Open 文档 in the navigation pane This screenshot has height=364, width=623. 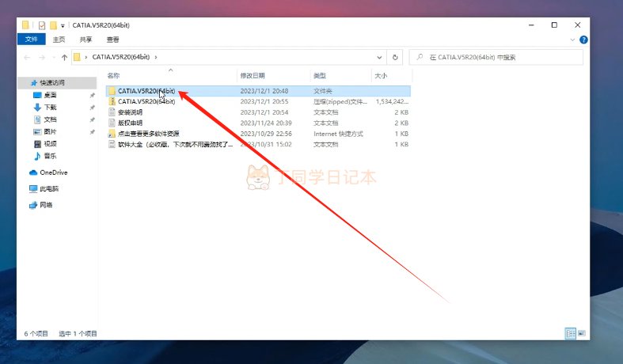click(50, 119)
